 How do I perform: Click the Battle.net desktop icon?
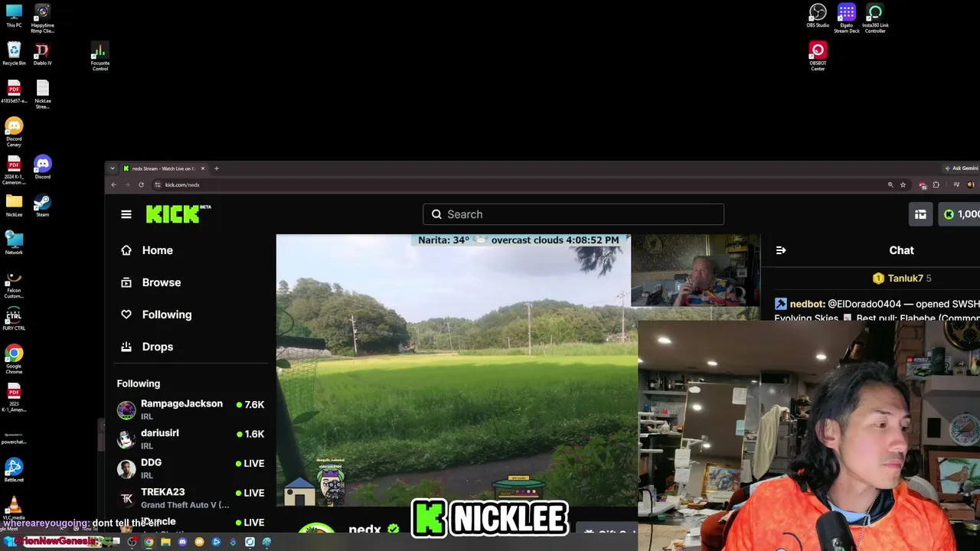pyautogui.click(x=14, y=470)
